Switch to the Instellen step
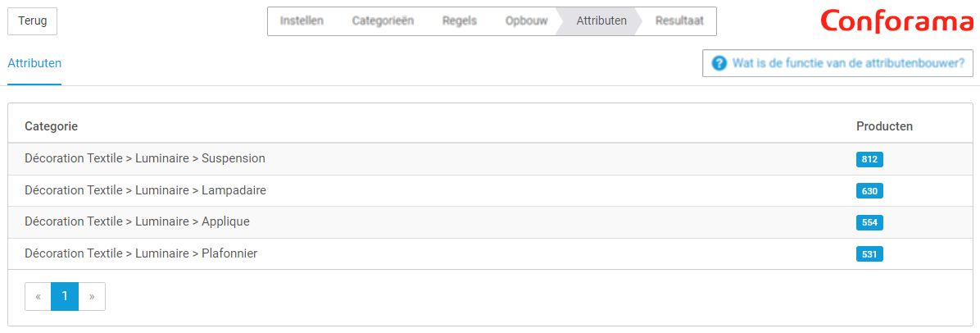Screen dimensions: 980x333 [x=302, y=21]
